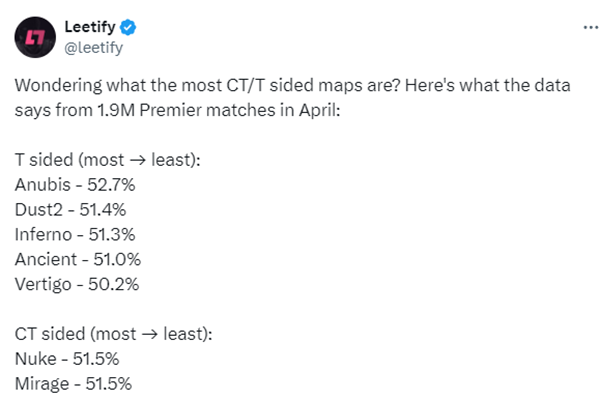Viewport: 600px width, 400px height.
Task: Open the Leetify profile avatar
Action: [35, 38]
